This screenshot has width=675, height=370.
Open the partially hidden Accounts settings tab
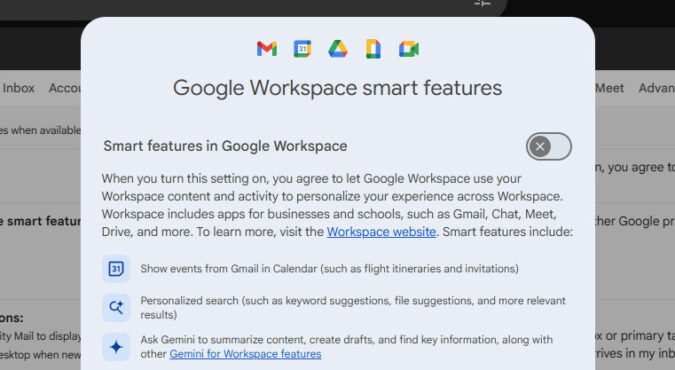[x=65, y=88]
